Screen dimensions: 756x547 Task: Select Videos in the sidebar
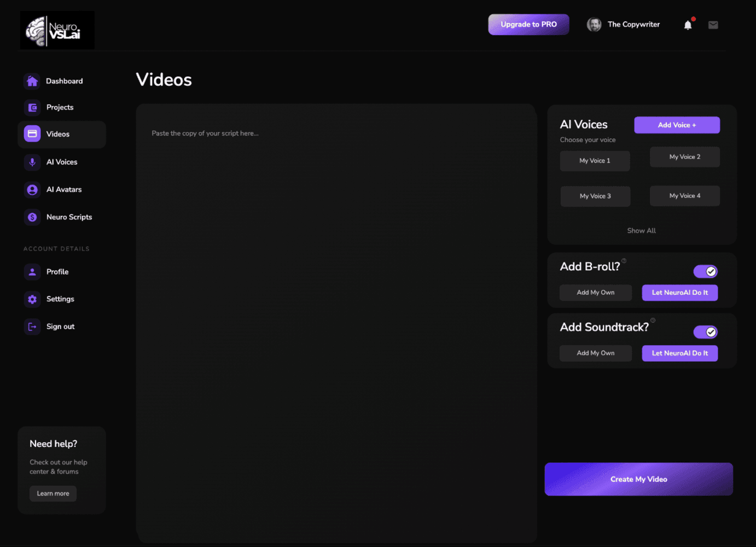point(62,135)
